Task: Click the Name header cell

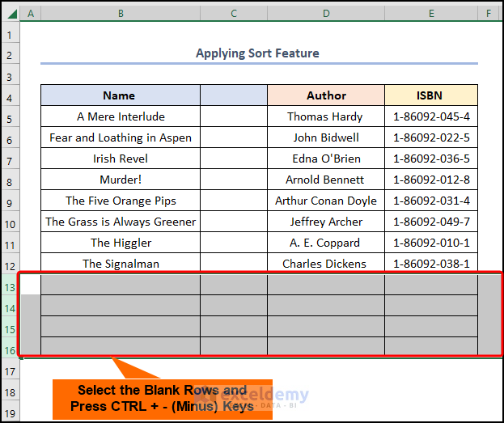Action: [120, 95]
